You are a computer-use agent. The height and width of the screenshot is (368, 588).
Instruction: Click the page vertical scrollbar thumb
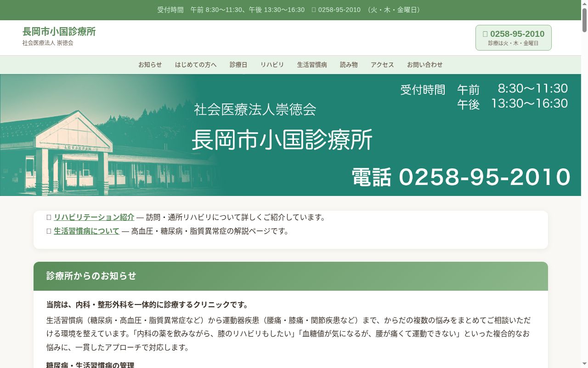click(x=584, y=20)
